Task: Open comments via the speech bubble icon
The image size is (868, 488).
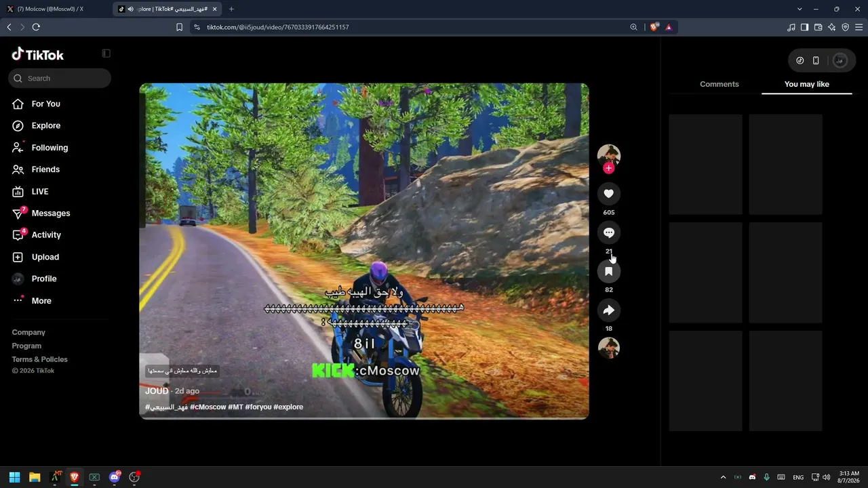Action: tap(608, 232)
